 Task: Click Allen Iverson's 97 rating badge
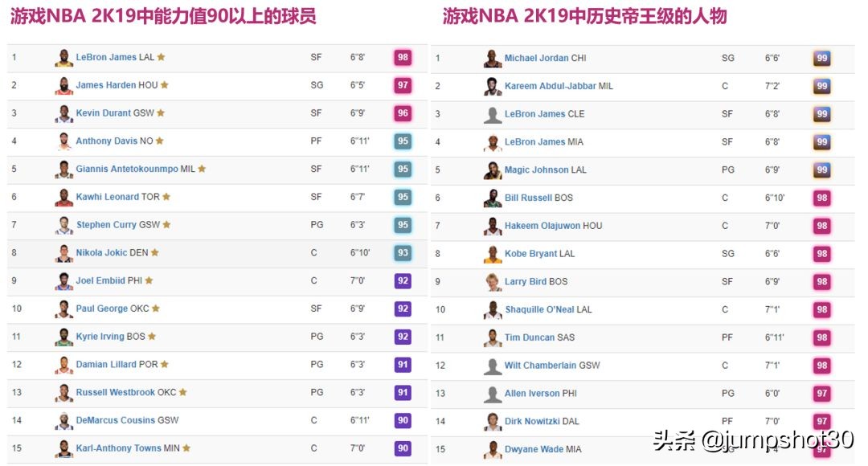(821, 394)
